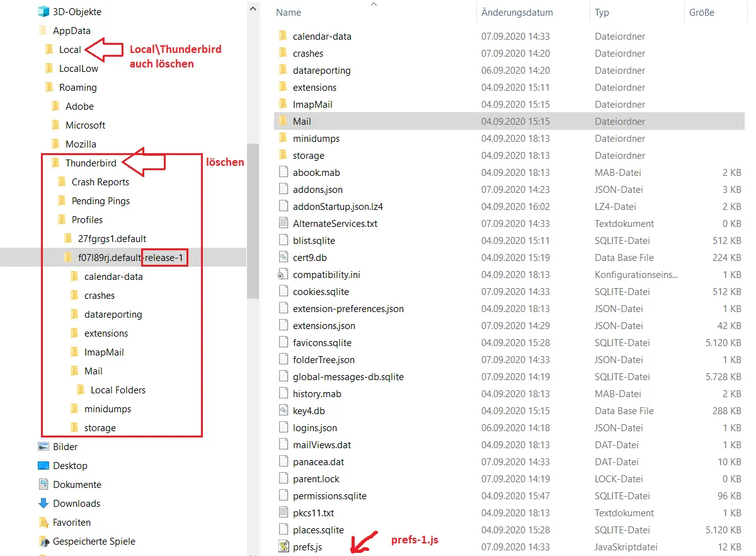Sort by Größe column header
This screenshot has height=556, width=756.
pyautogui.click(x=702, y=13)
